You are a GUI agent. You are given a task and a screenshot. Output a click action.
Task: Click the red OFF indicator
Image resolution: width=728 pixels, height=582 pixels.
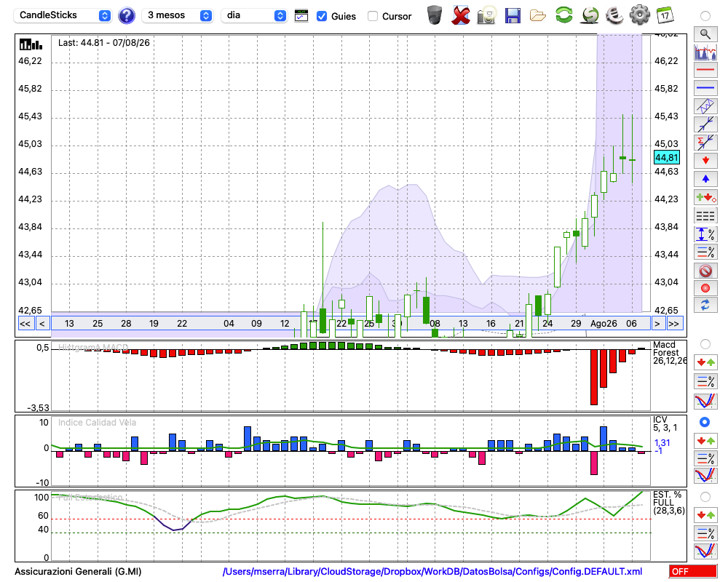pos(693,571)
